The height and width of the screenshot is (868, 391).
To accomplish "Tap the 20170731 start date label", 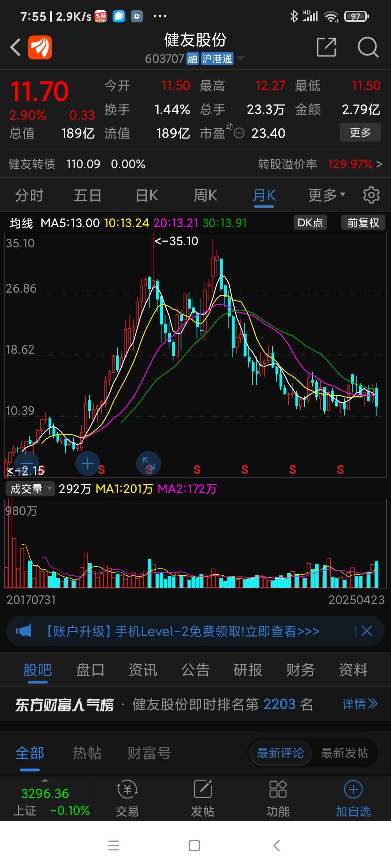I will tap(31, 600).
